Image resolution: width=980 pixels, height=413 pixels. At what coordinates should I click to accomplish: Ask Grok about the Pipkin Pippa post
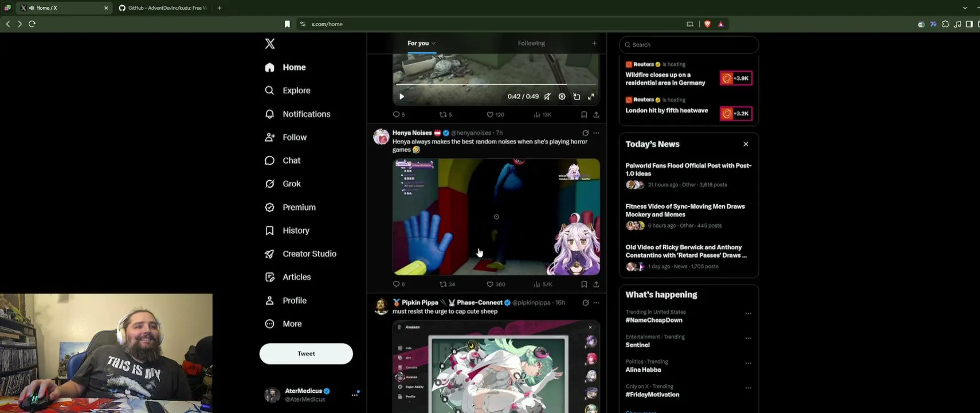[585, 302]
